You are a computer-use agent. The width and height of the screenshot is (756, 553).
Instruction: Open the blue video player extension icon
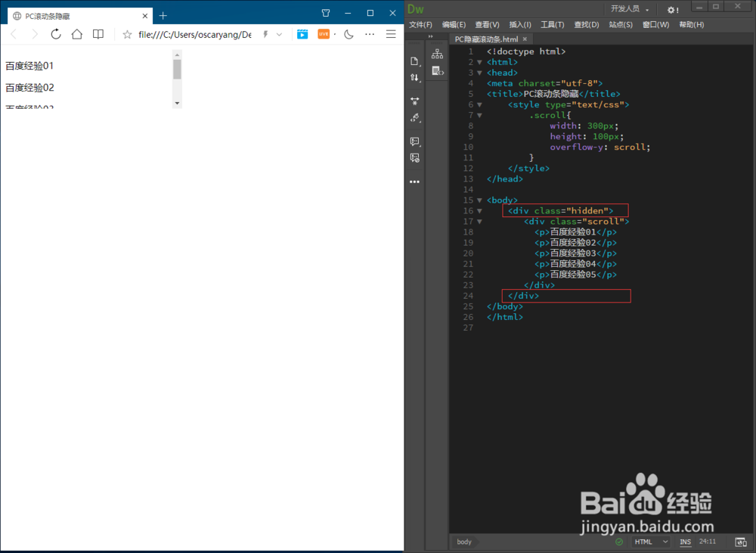click(302, 34)
